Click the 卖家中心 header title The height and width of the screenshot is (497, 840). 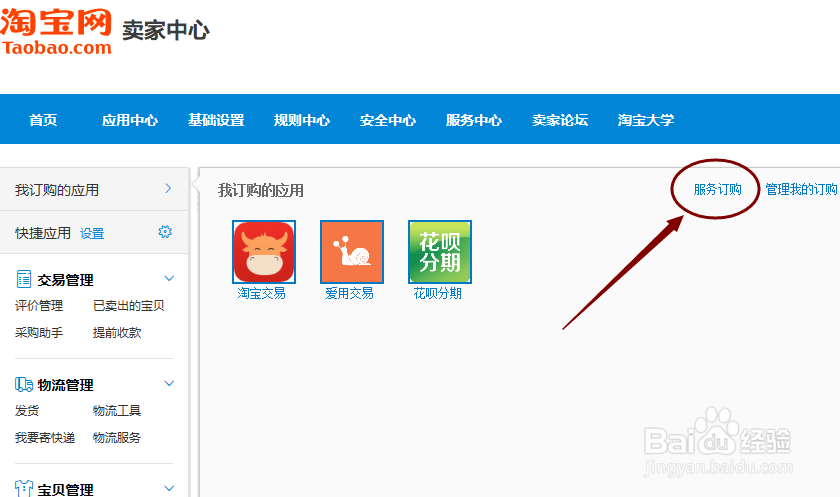[x=166, y=30]
